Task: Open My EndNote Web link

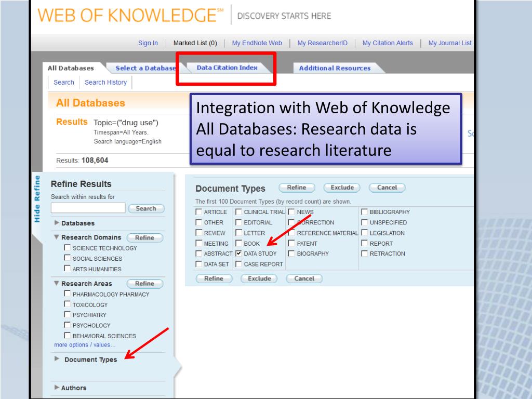Action: 257,43
